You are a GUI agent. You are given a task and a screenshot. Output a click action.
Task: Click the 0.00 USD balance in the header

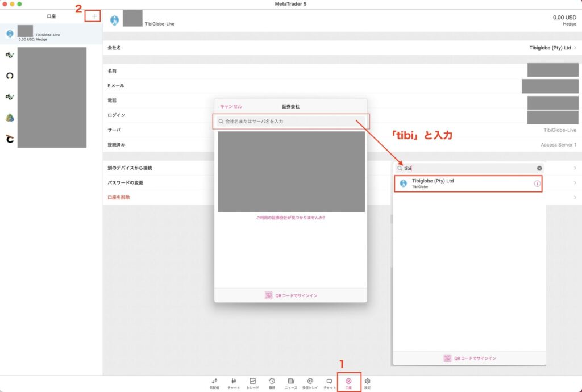(x=564, y=18)
